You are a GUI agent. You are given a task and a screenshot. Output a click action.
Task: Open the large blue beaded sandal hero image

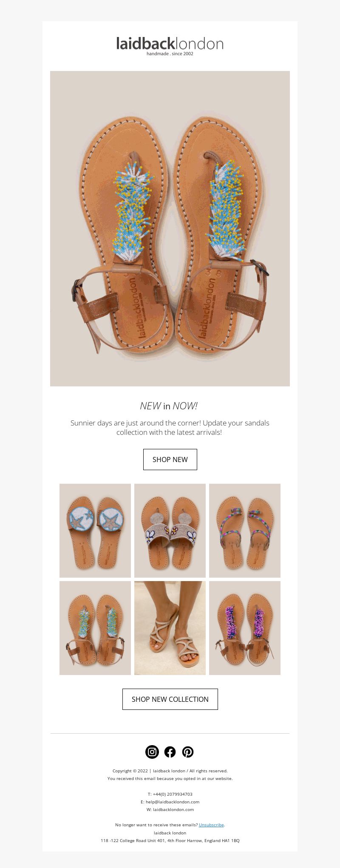pos(170,229)
